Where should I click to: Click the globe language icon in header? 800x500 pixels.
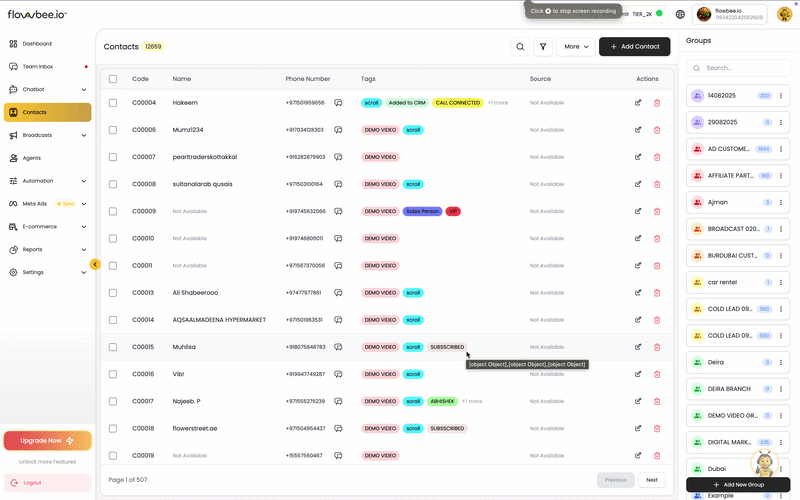(x=680, y=14)
